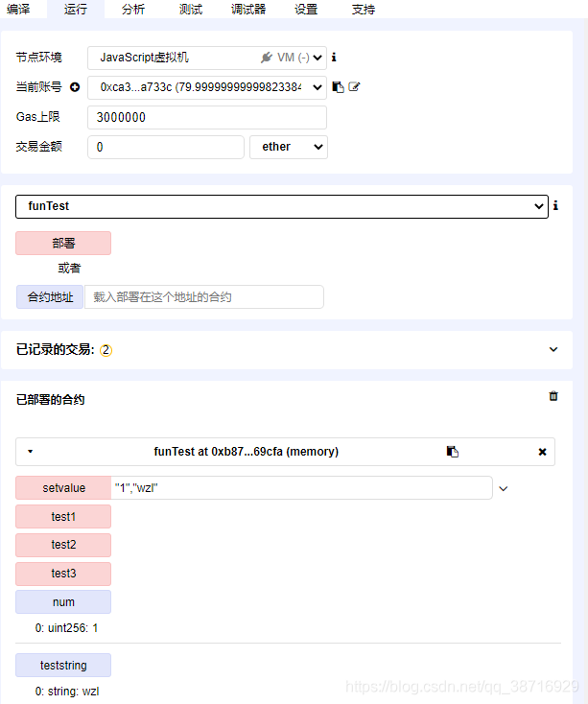Image resolution: width=588 pixels, height=704 pixels.
Task: Open the 测试 tab
Action: click(191, 9)
